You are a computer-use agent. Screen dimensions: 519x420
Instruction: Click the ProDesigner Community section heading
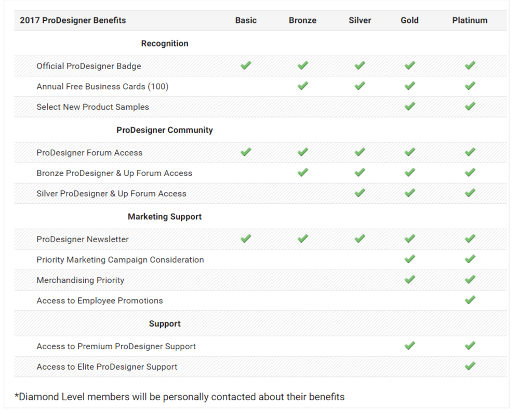165,130
